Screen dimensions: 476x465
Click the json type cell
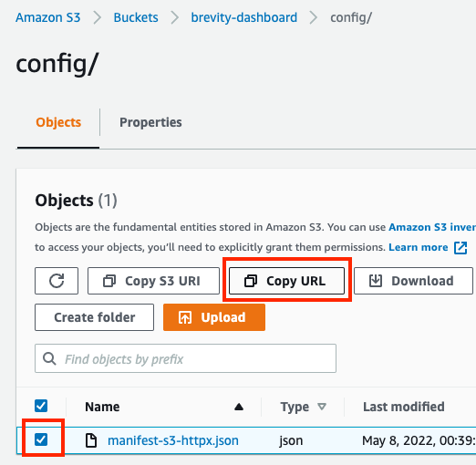(291, 440)
